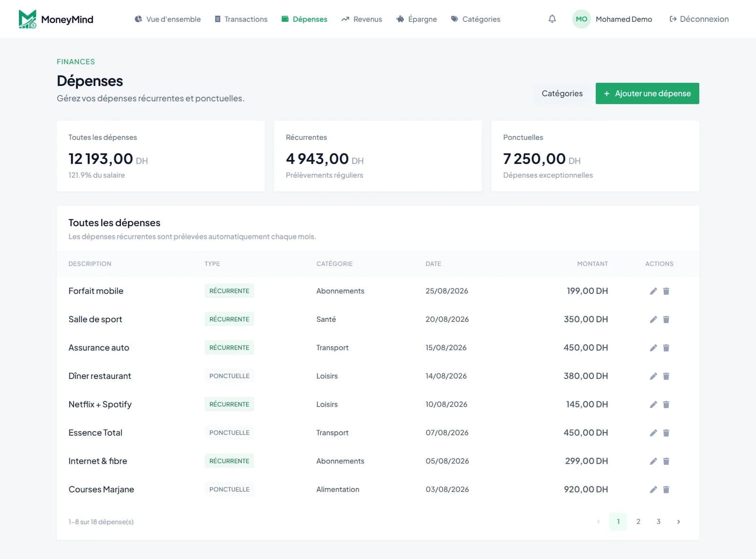This screenshot has height=559, width=756.
Task: Delete the Assurance auto expense
Action: coord(666,348)
